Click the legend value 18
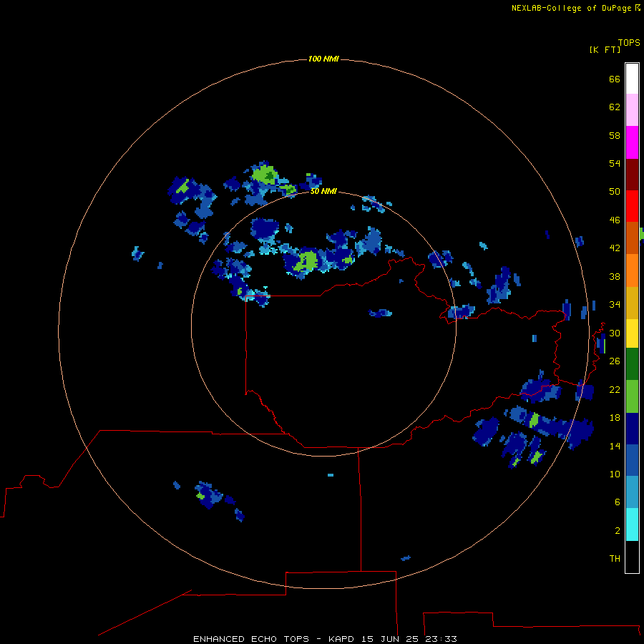 pyautogui.click(x=615, y=418)
